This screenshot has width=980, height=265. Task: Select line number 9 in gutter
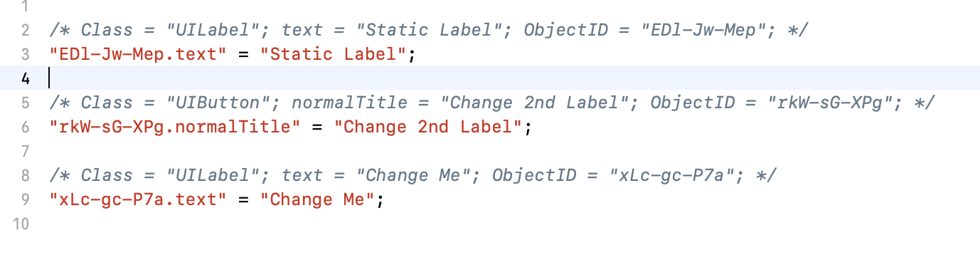(26, 200)
